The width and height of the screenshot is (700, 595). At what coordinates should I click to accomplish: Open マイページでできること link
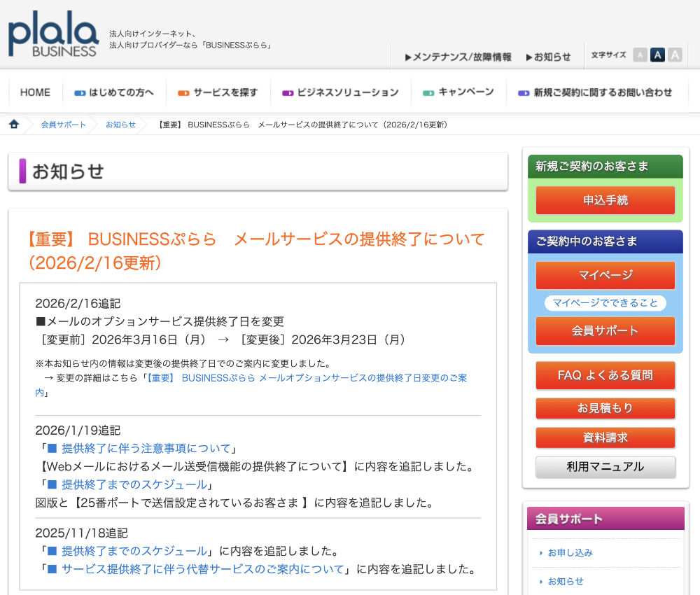pos(605,303)
